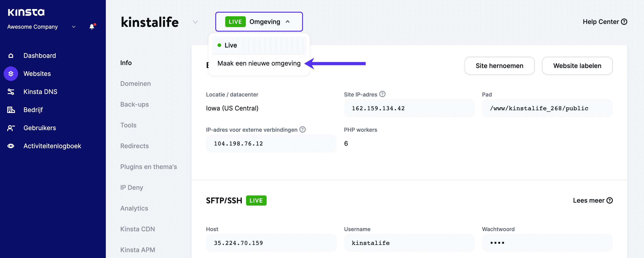
Task: Click the 'Site hernoemen' button
Action: point(500,66)
